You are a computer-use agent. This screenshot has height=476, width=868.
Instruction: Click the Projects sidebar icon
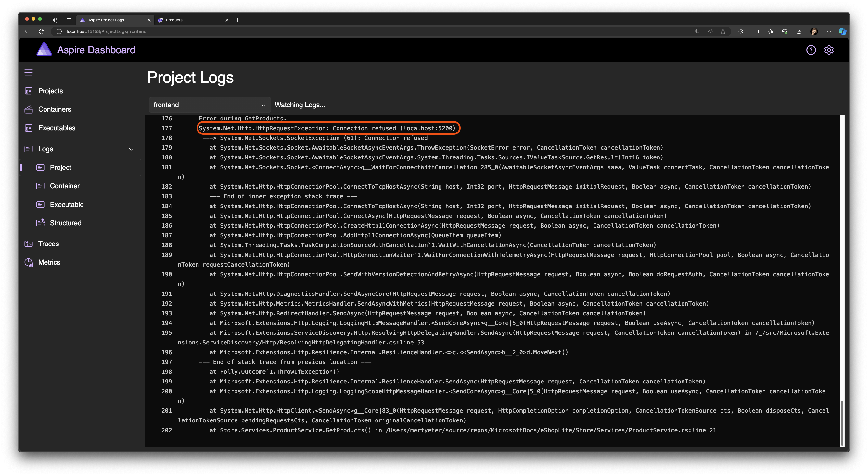coord(29,91)
